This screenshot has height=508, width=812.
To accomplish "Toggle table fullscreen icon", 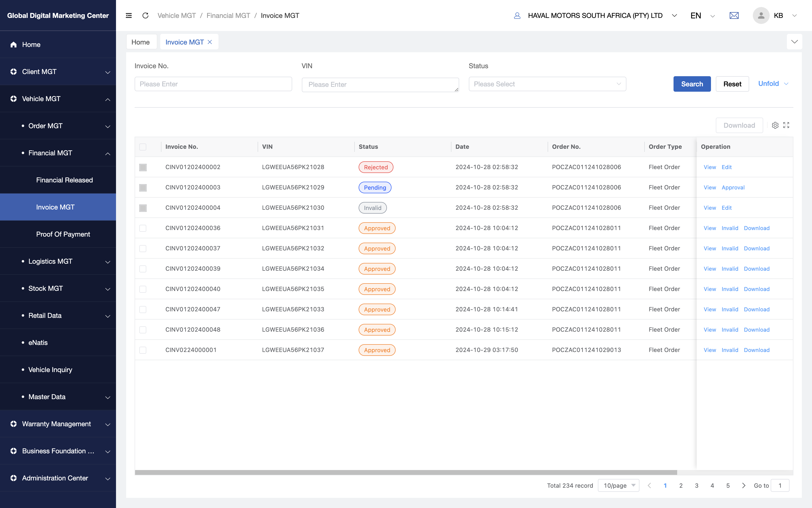I will (786, 125).
